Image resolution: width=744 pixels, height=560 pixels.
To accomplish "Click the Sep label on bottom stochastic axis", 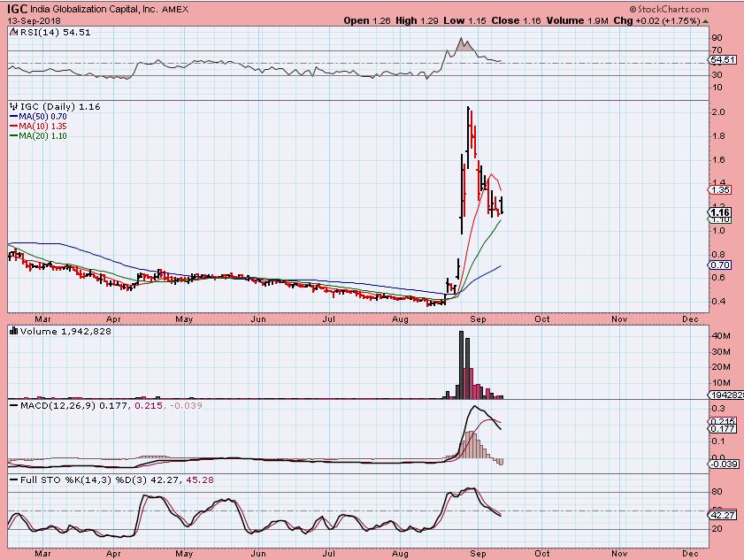I will (478, 553).
